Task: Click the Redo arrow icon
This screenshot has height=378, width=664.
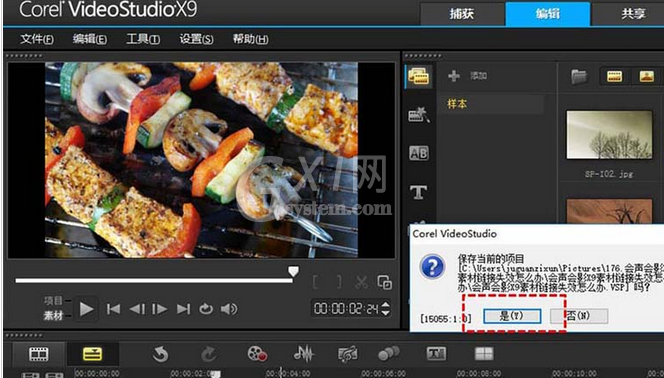Action: 209,354
